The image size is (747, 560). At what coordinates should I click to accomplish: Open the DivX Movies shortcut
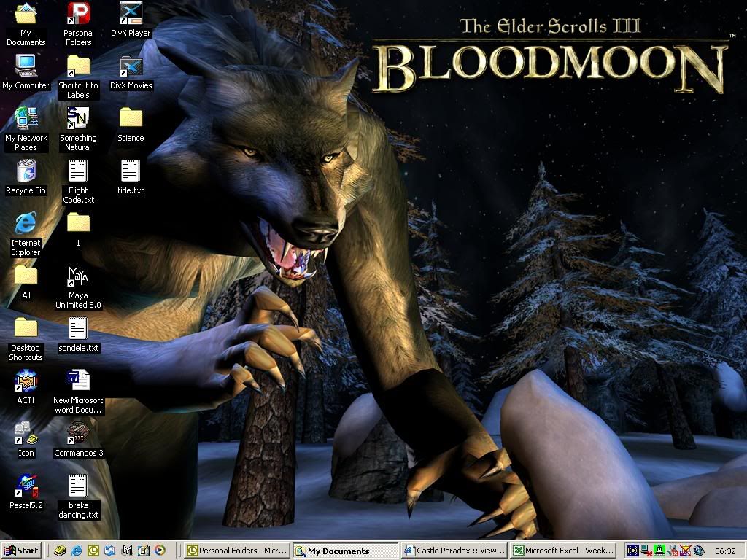pyautogui.click(x=131, y=71)
